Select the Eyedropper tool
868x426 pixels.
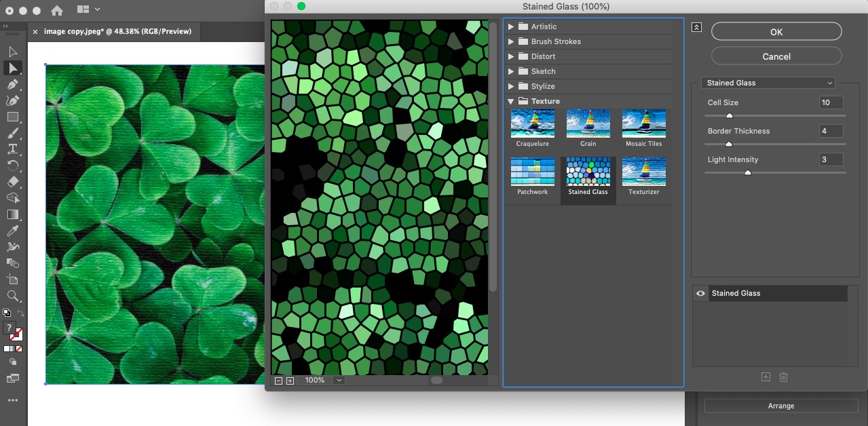[12, 231]
